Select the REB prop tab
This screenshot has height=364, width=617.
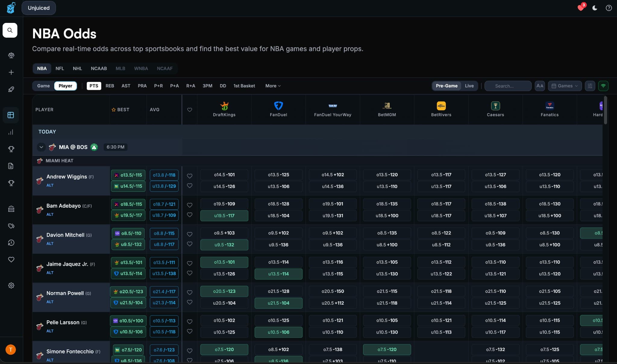point(110,86)
